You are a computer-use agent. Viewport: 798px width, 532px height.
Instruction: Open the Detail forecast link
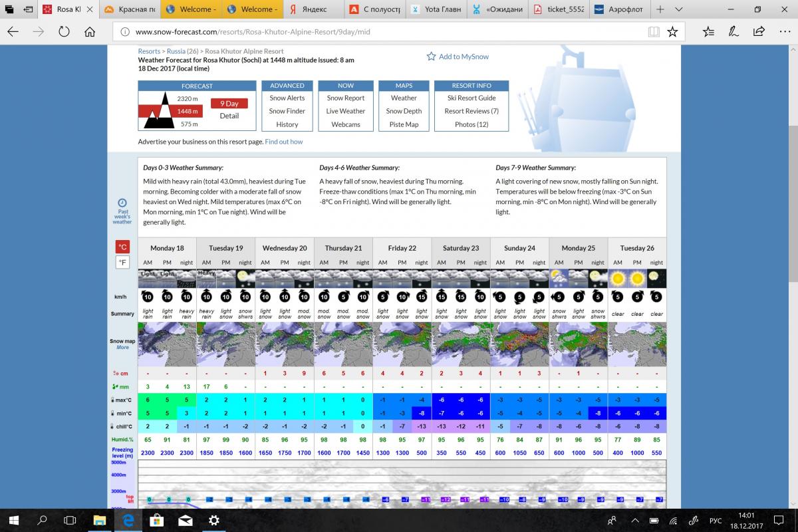(x=229, y=116)
